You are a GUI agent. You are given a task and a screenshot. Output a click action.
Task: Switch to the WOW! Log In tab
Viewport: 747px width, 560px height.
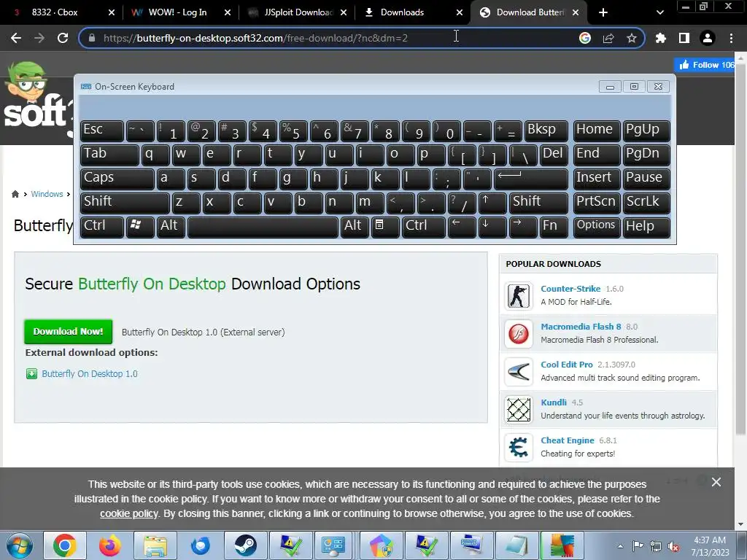pyautogui.click(x=178, y=12)
